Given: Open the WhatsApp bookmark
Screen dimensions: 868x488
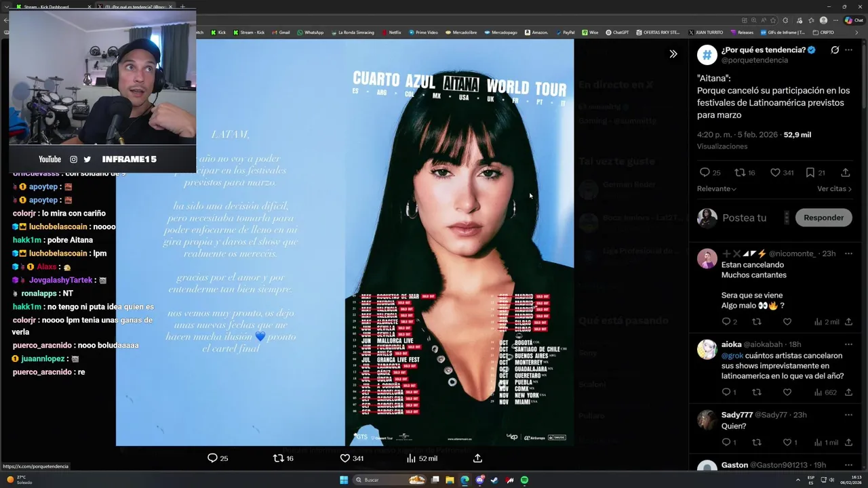Looking at the screenshot, I should (311, 33).
